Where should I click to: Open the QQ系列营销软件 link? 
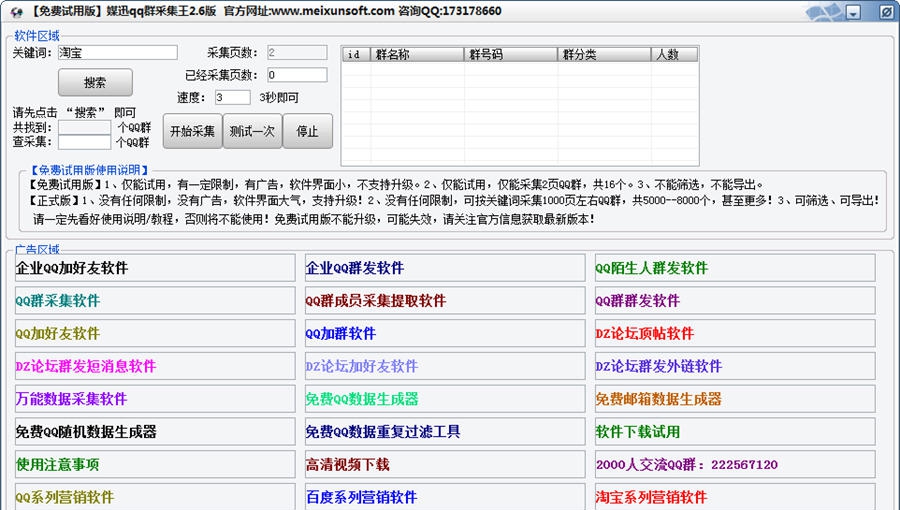(155, 496)
